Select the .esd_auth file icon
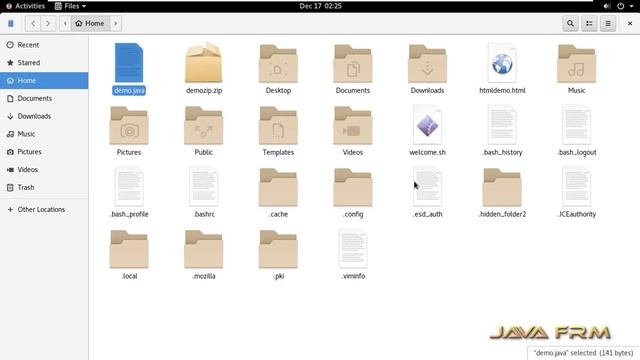 (x=427, y=187)
